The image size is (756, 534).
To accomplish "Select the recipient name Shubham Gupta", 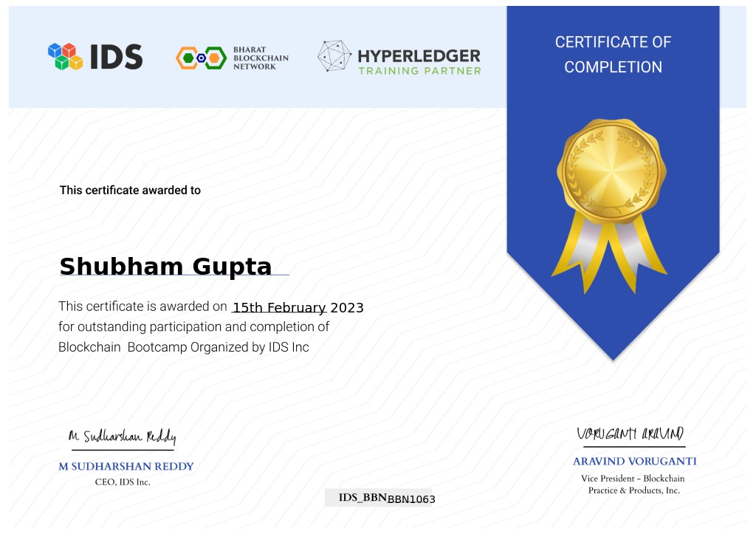I will pos(165,267).
